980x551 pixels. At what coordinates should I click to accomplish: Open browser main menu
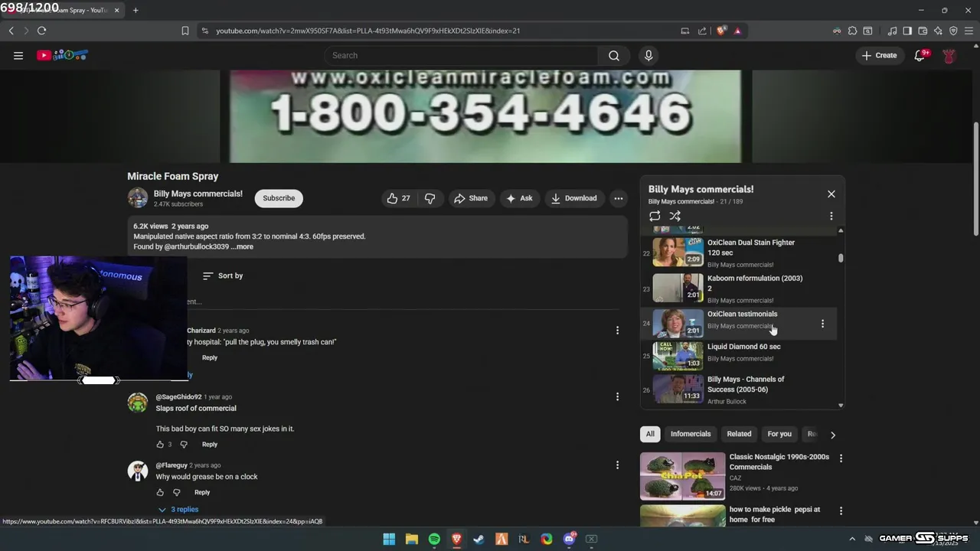(969, 31)
